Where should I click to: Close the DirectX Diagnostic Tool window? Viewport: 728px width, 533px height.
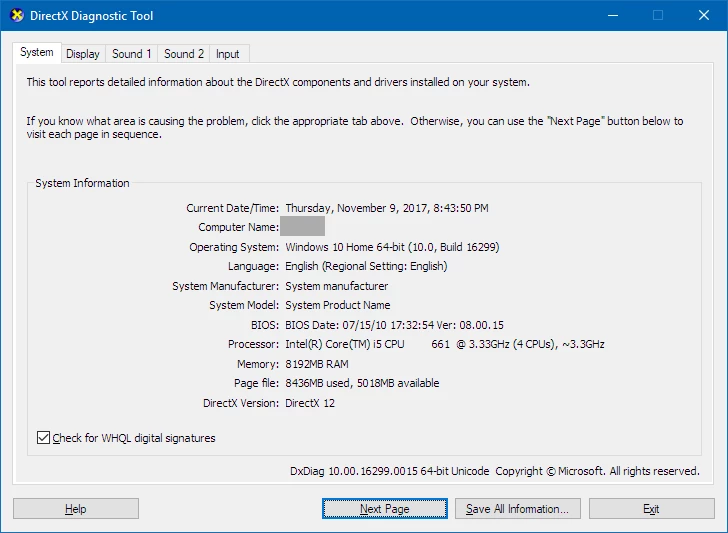704,15
